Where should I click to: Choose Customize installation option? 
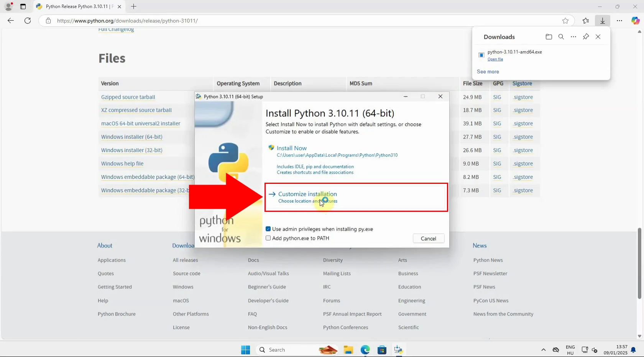tap(356, 197)
